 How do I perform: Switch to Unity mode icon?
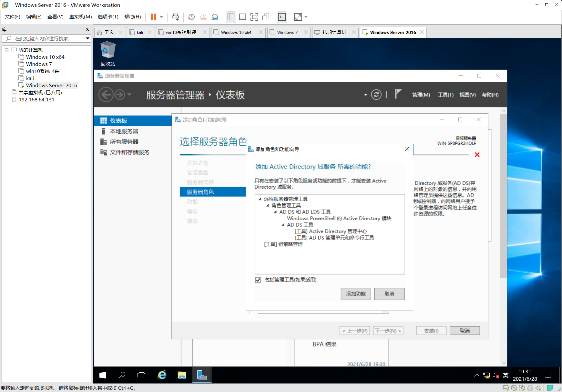[x=266, y=17]
